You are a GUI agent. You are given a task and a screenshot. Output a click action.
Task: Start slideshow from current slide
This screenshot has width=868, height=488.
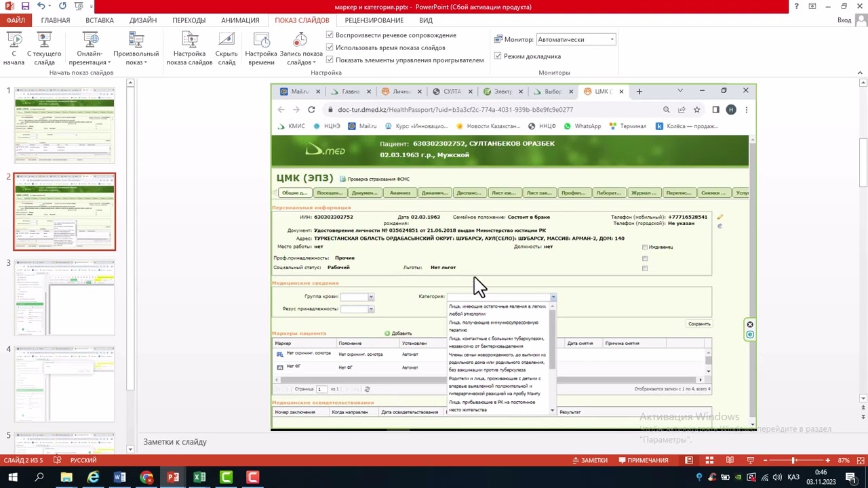(x=44, y=49)
